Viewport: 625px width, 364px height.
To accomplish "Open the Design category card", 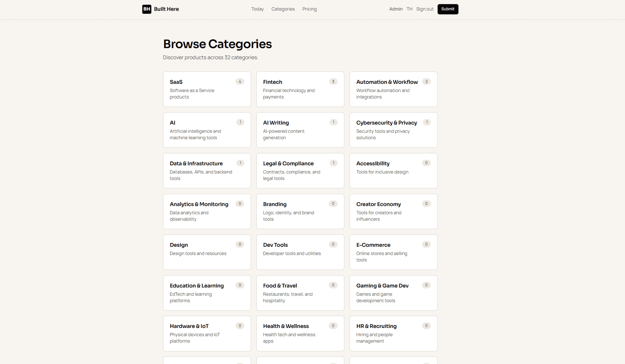I will click(x=207, y=252).
